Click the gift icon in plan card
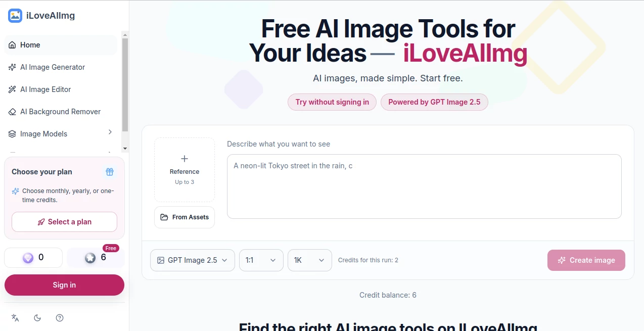This screenshot has height=331, width=644. 110,172
